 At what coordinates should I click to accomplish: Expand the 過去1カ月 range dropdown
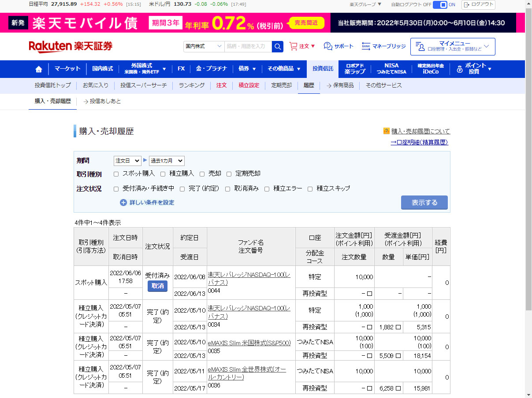(167, 161)
